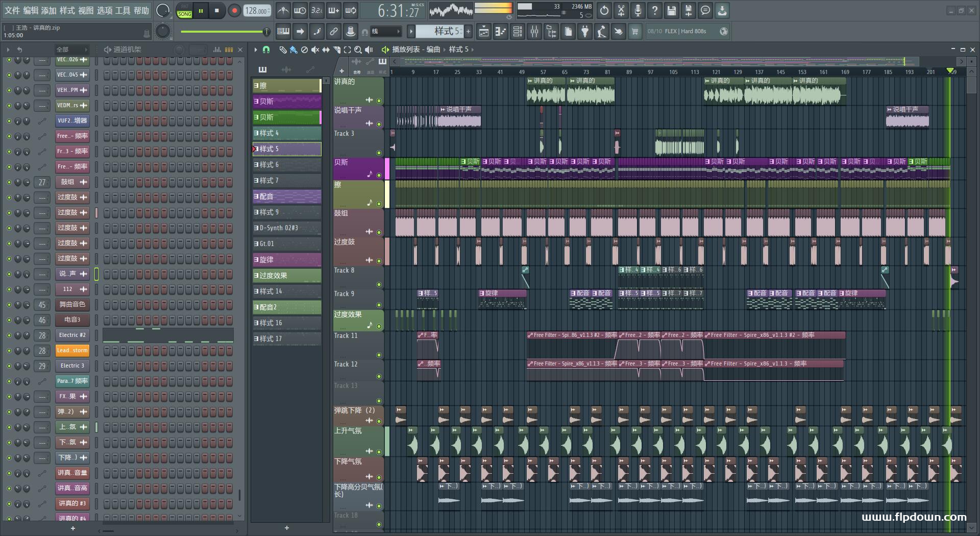Toggle mute LED for 舞曲音色 channel
The width and height of the screenshot is (980, 536).
(x=9, y=305)
